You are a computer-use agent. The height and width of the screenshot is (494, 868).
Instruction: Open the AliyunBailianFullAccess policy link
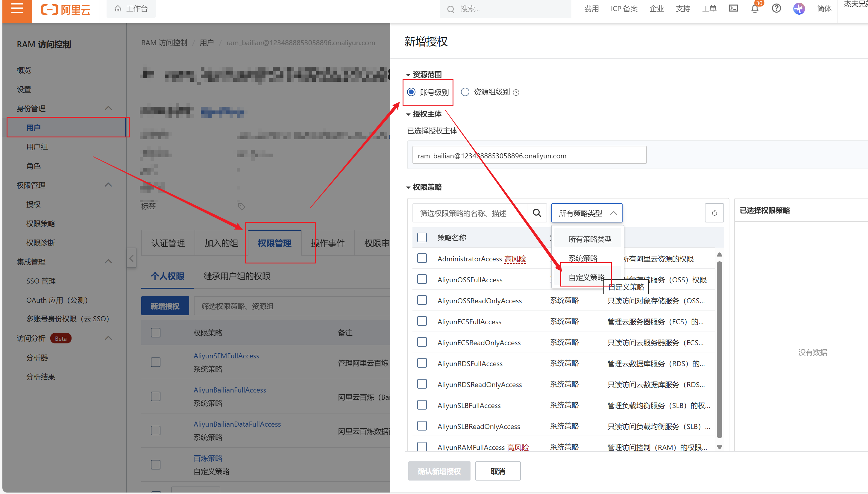230,390
